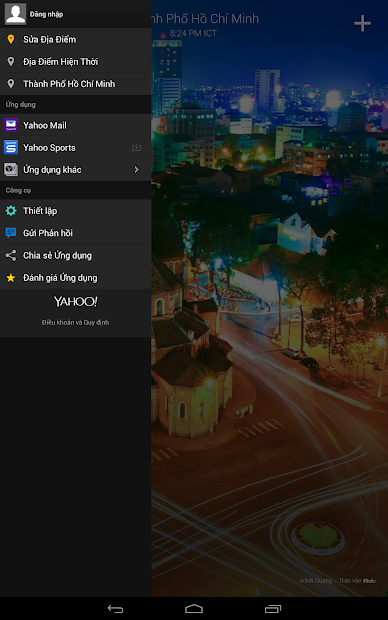This screenshot has width=388, height=620.
Task: Tap the Yahoo Sports app icon
Action: coord(11,147)
